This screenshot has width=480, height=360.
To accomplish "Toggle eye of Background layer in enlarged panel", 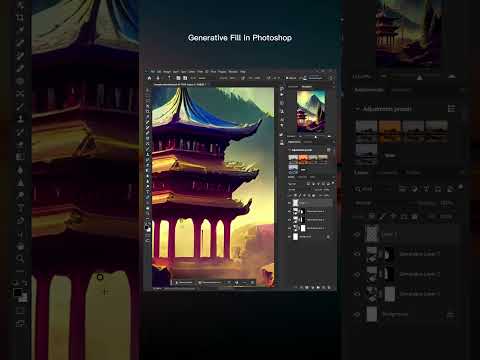I will click(x=357, y=314).
